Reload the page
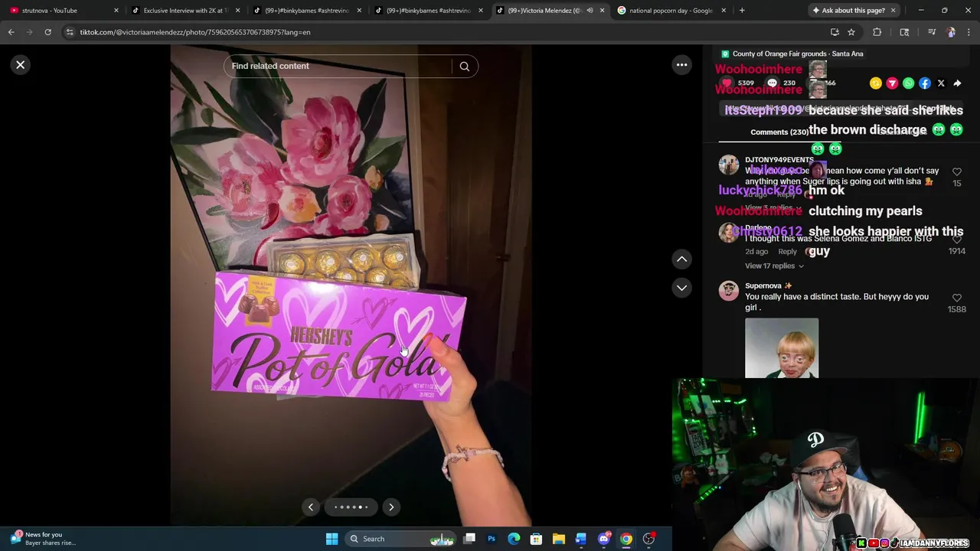 click(x=47, y=32)
